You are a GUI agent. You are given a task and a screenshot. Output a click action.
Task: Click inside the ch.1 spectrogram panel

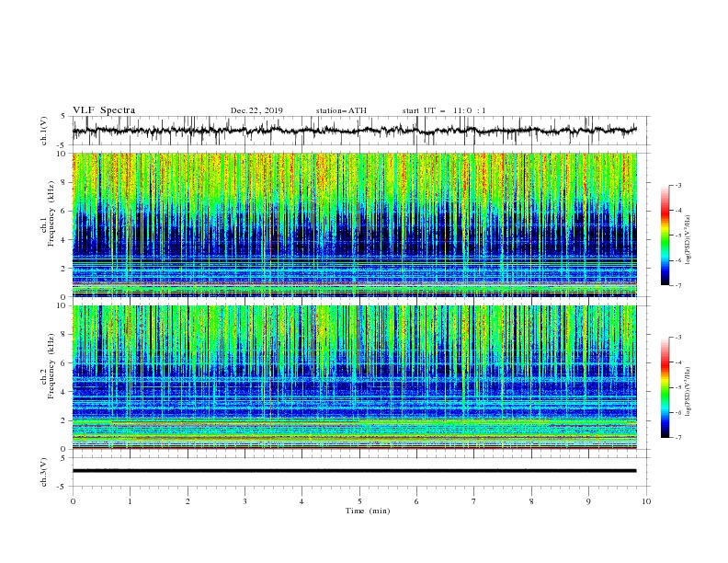pos(354,224)
